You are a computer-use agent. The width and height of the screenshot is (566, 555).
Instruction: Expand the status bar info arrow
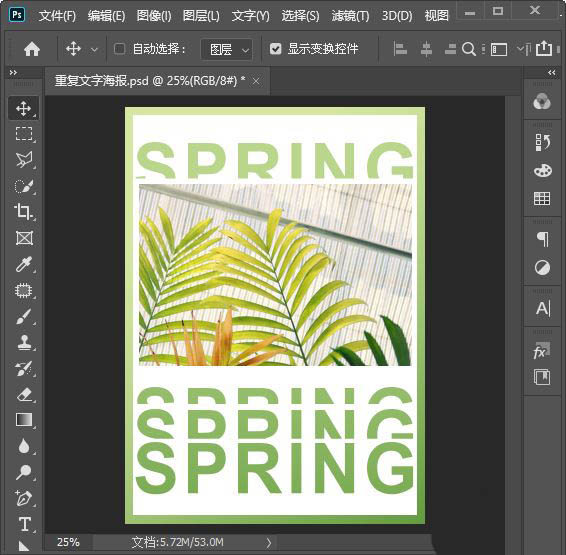269,542
